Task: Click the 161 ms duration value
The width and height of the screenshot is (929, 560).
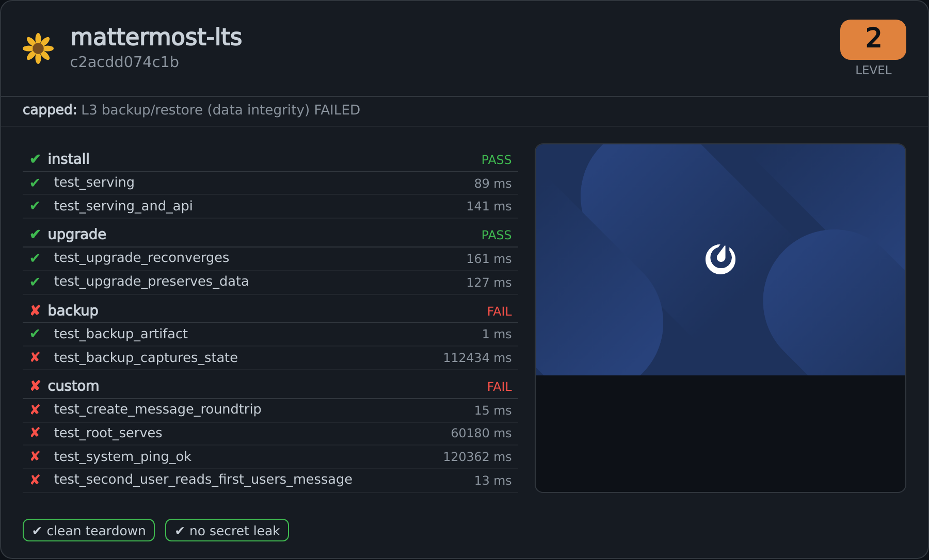Action: point(489,259)
